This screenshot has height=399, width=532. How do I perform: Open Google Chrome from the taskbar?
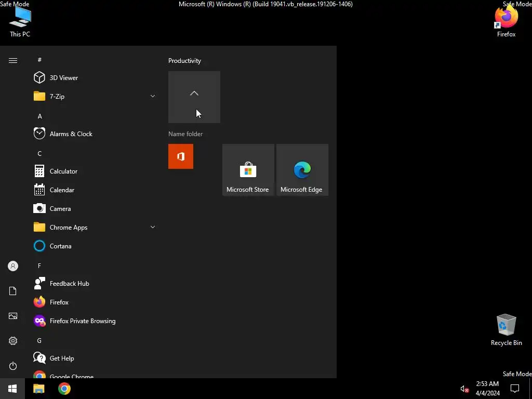point(64,389)
